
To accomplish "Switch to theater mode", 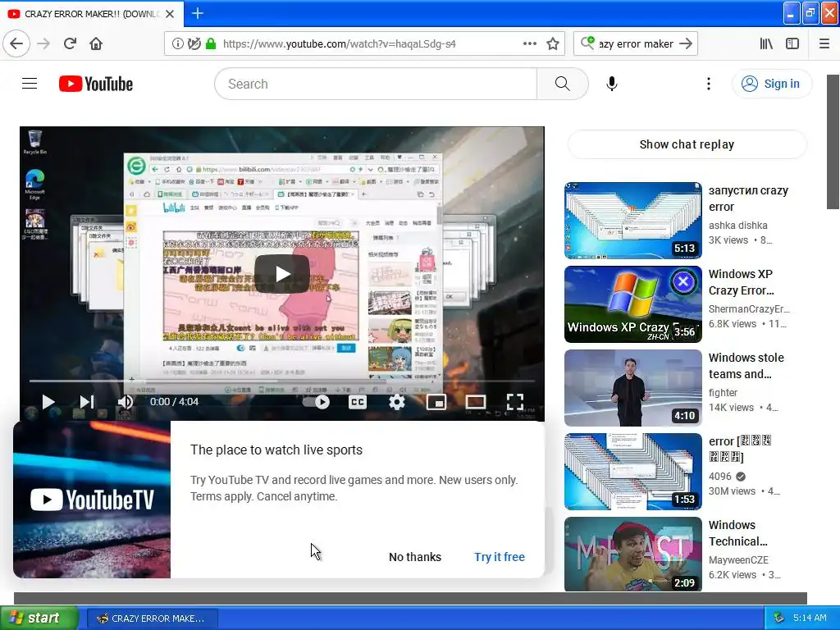I will (x=475, y=402).
